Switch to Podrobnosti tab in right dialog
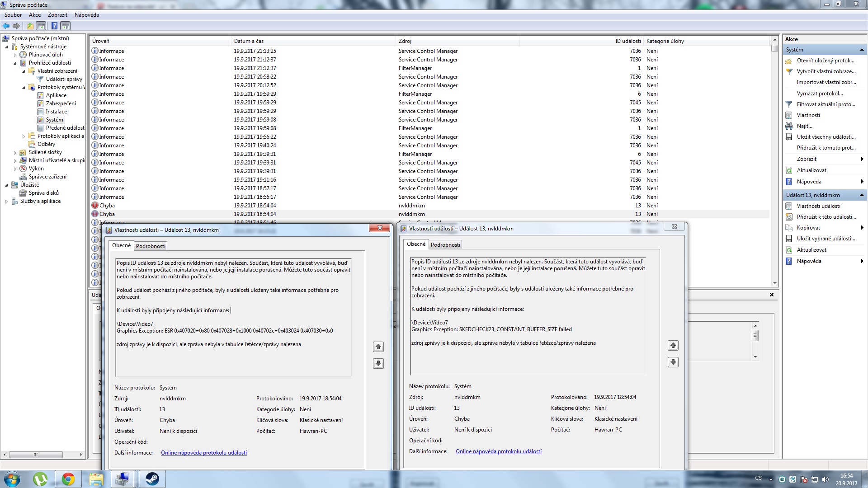Screen dimensions: 868x488 pos(445,244)
